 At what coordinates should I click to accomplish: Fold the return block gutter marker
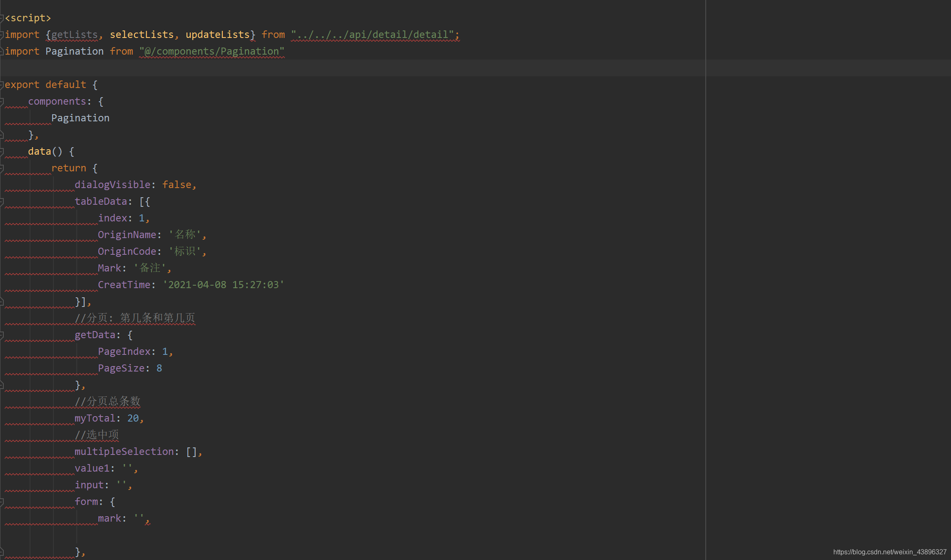2,168
